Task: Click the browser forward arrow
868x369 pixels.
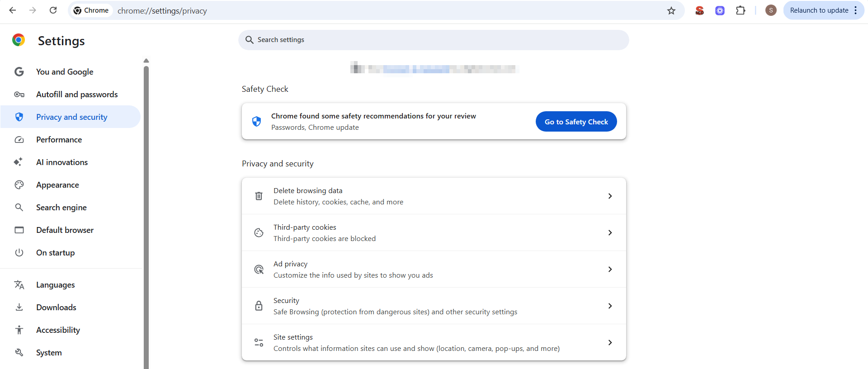Action: click(x=33, y=10)
